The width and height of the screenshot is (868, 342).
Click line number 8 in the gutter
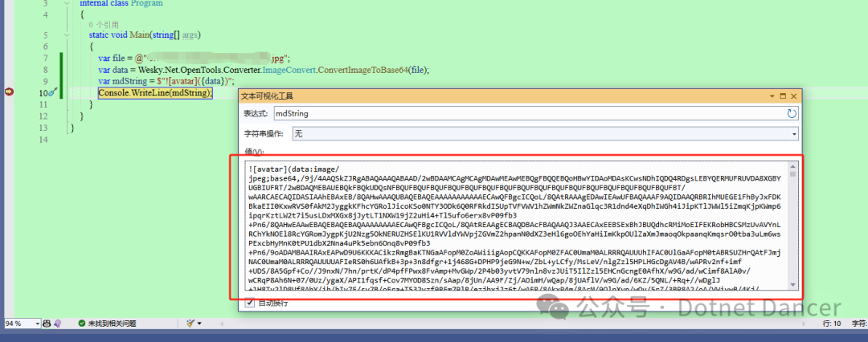pos(45,70)
